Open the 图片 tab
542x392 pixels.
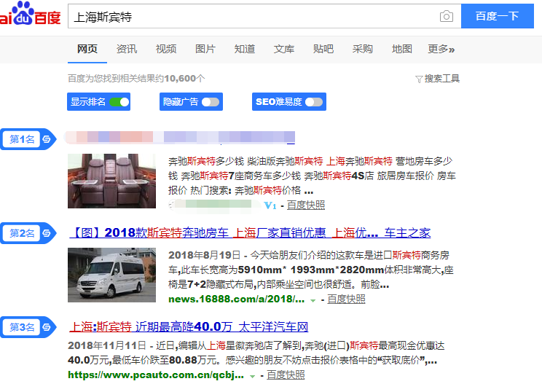205,49
